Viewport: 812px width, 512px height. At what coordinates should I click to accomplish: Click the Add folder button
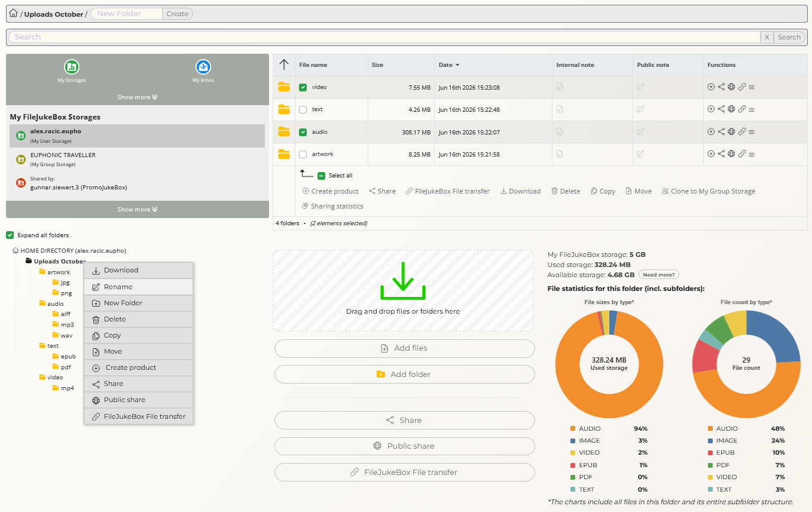click(x=404, y=374)
